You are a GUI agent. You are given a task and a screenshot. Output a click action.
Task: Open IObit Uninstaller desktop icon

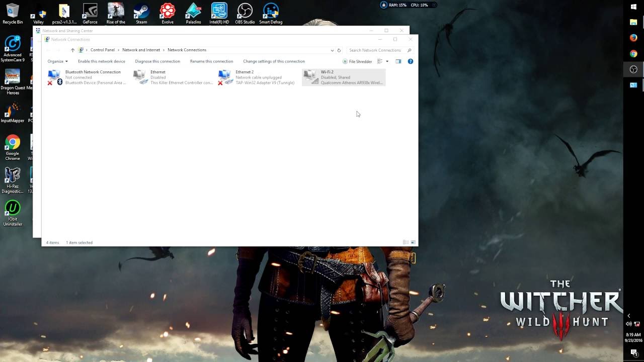click(13, 213)
